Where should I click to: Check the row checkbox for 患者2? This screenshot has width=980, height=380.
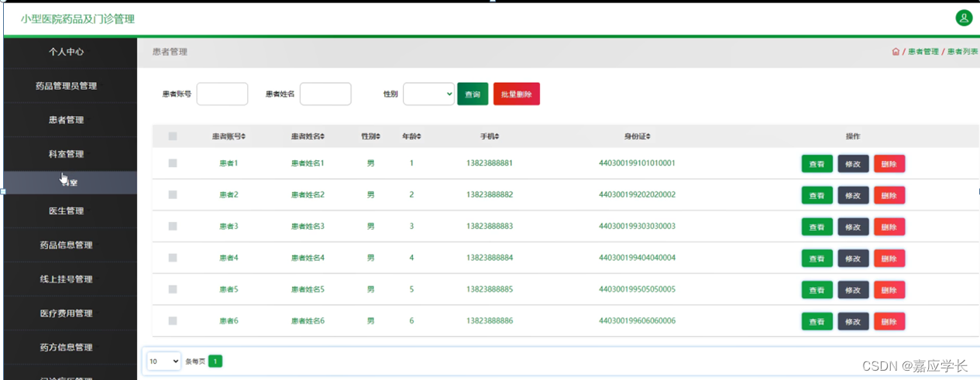[173, 194]
